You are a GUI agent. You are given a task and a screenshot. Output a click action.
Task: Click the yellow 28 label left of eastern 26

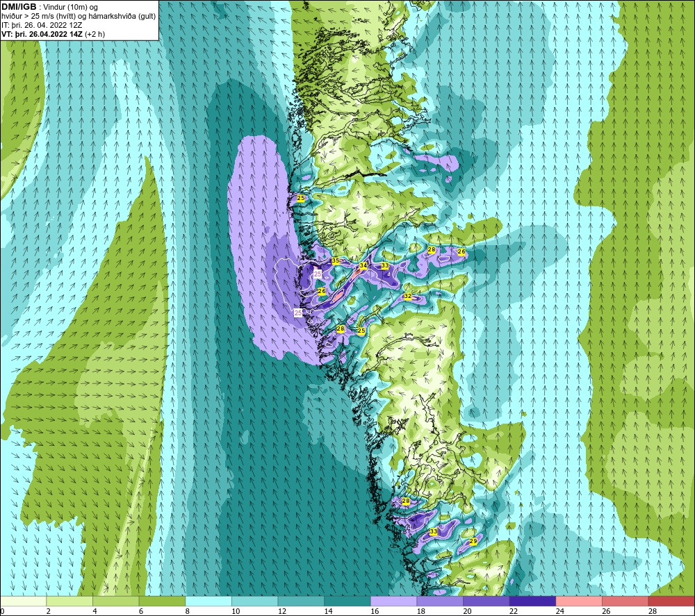pyautogui.click(x=432, y=250)
